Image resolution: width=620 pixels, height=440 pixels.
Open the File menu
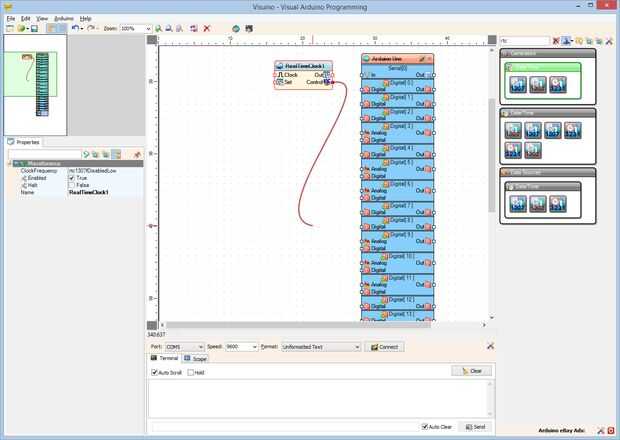click(11, 19)
